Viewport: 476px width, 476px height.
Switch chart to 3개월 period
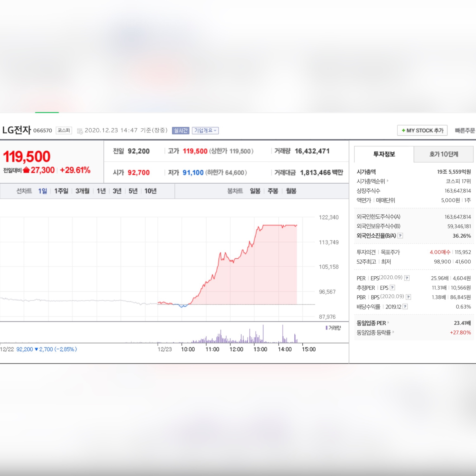coord(83,191)
